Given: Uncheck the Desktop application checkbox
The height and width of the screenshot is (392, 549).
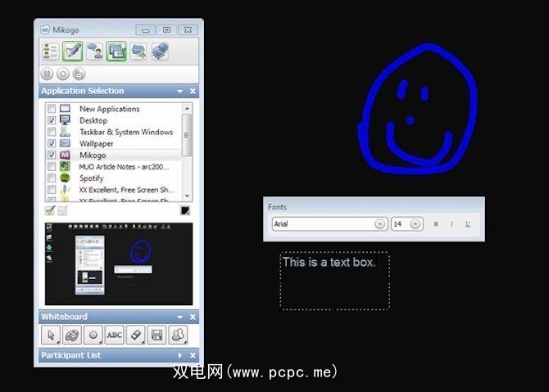Looking at the screenshot, I should click(x=52, y=120).
